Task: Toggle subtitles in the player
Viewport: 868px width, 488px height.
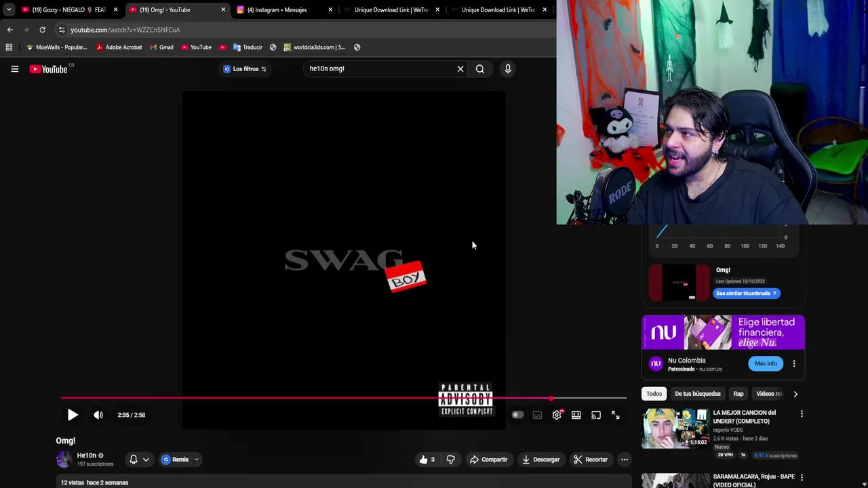Action: pyautogui.click(x=537, y=415)
